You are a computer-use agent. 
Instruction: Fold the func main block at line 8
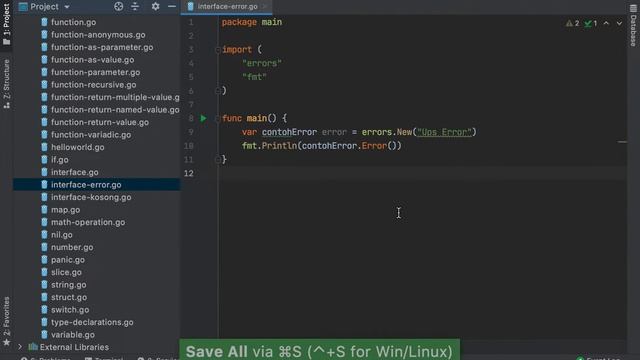click(218, 118)
